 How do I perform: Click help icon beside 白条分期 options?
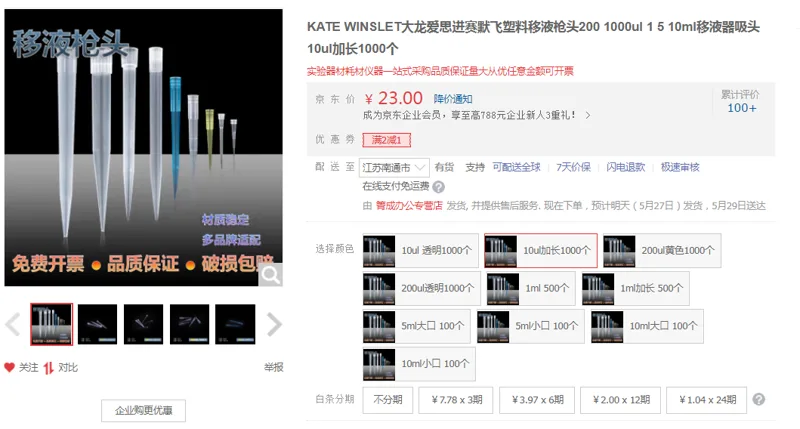tap(759, 399)
